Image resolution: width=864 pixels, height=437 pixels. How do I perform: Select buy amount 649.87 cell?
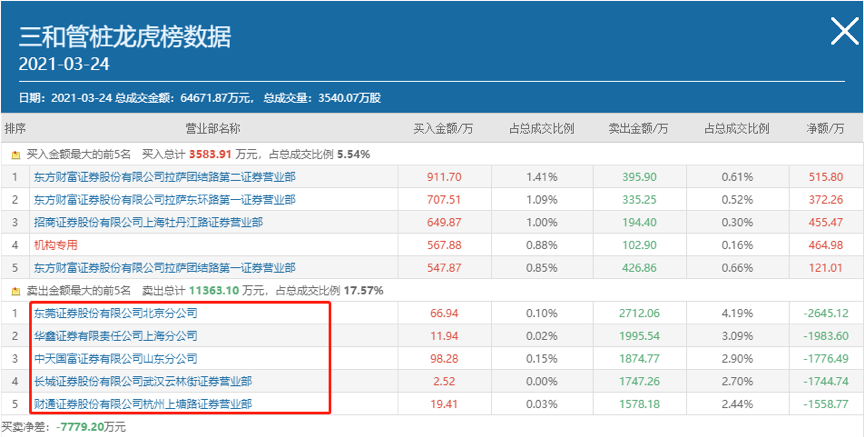tap(444, 223)
